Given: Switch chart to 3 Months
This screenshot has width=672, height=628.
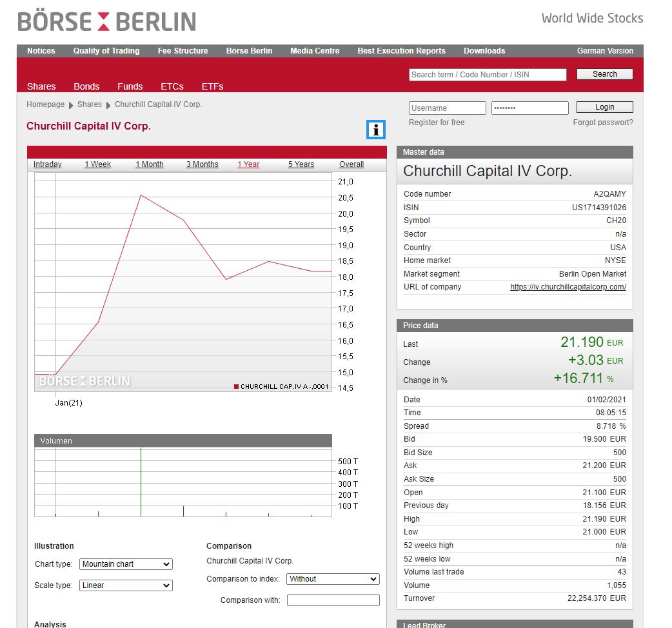Looking at the screenshot, I should tap(203, 164).
